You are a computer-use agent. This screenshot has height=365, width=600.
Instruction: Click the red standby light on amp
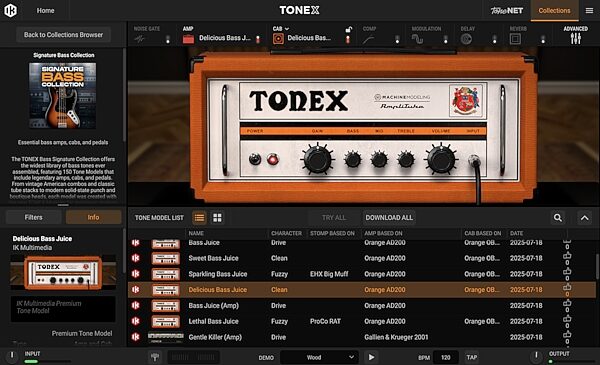coord(272,159)
